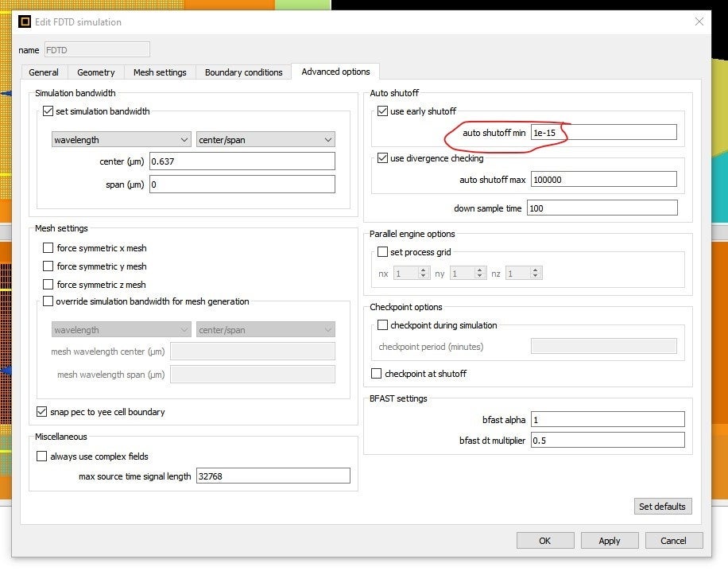Confirm with the OK button

click(544, 541)
